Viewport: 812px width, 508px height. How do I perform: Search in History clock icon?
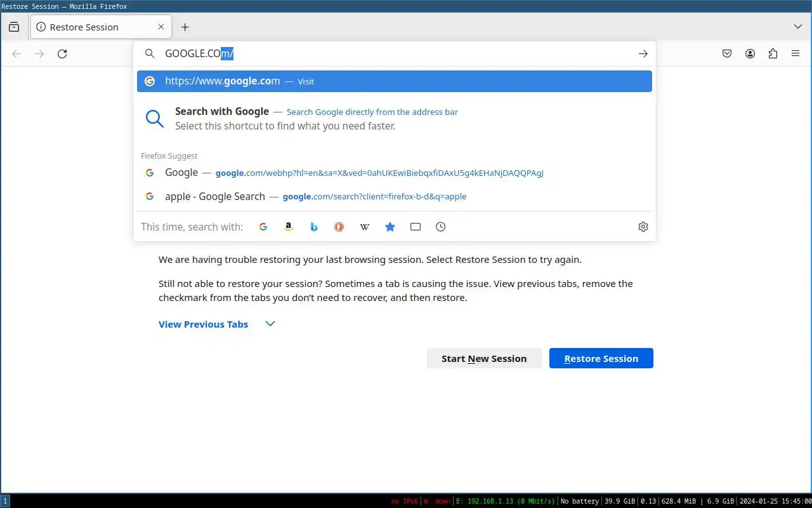pos(441,227)
